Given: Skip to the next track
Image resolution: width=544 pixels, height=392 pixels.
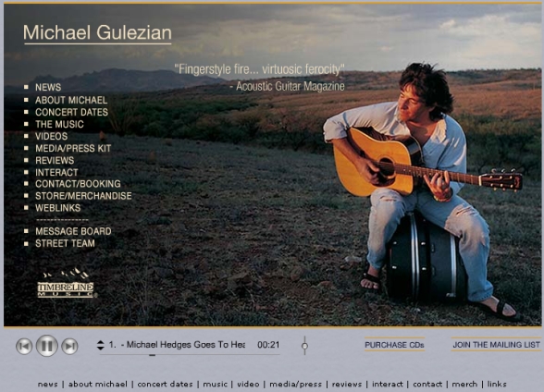Looking at the screenshot, I should pos(69,346).
